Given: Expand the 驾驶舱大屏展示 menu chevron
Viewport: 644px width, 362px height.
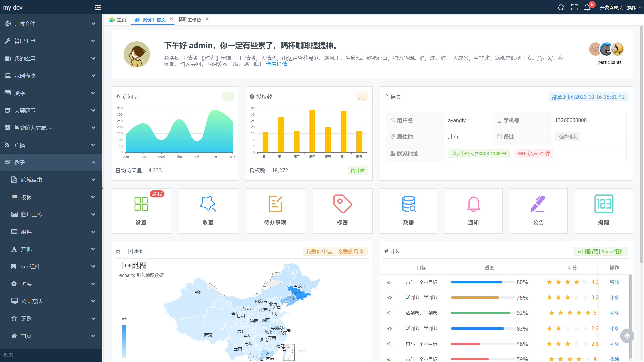Looking at the screenshot, I should pos(93,128).
